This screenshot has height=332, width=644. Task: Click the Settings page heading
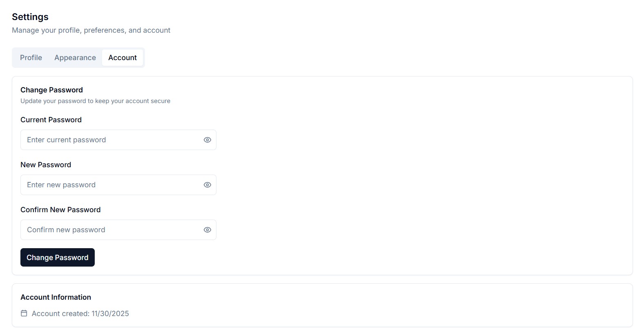click(30, 17)
